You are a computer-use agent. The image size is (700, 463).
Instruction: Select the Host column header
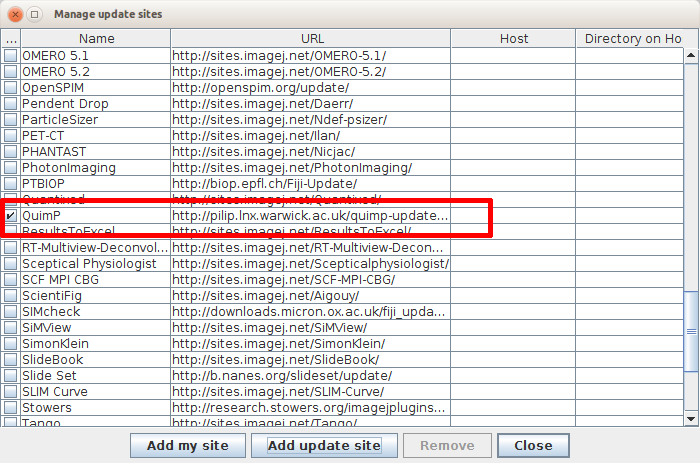point(513,39)
